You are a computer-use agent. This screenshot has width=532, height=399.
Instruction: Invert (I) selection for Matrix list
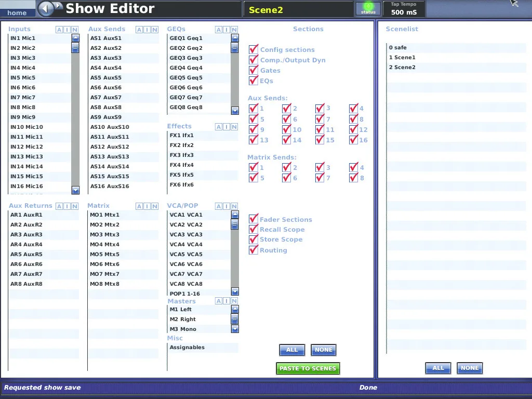point(147,206)
